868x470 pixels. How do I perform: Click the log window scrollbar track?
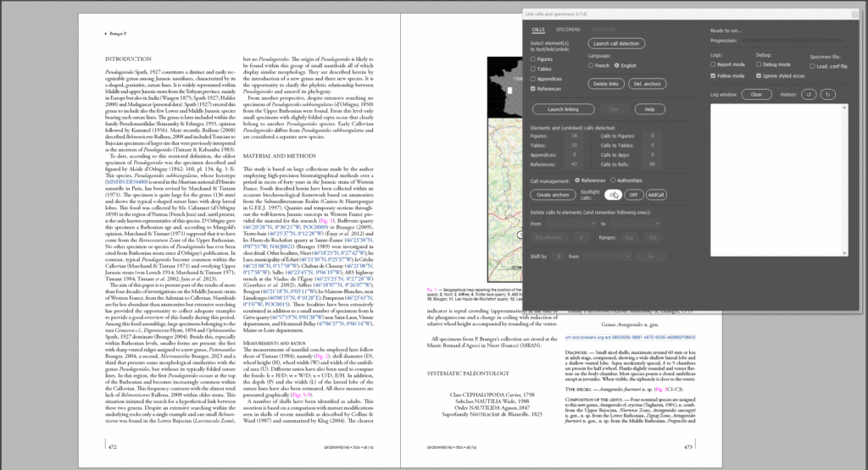click(x=844, y=180)
